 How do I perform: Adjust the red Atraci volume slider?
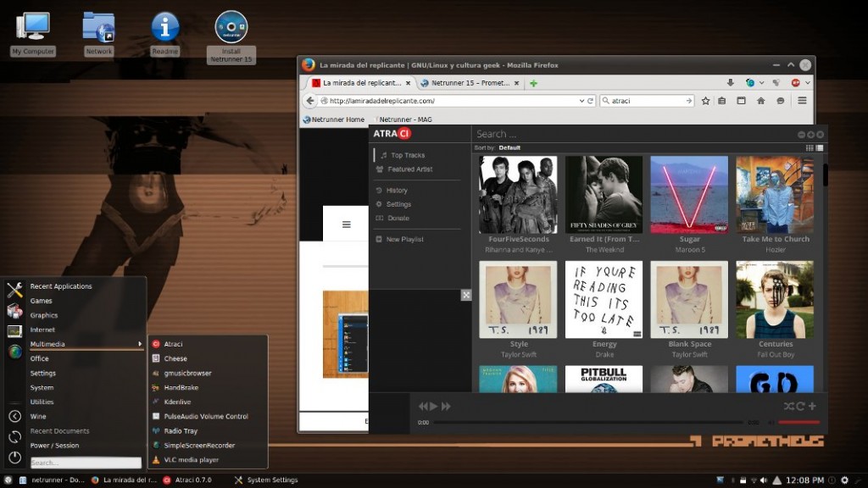798,422
